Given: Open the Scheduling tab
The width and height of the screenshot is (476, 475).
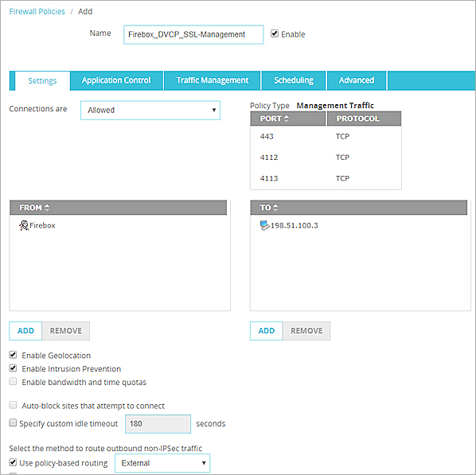Looking at the screenshot, I should point(294,80).
